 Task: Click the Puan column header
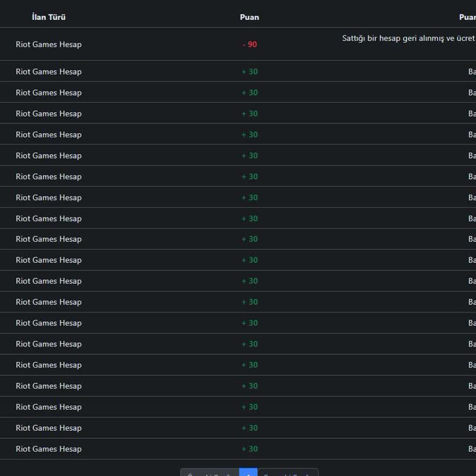249,17
